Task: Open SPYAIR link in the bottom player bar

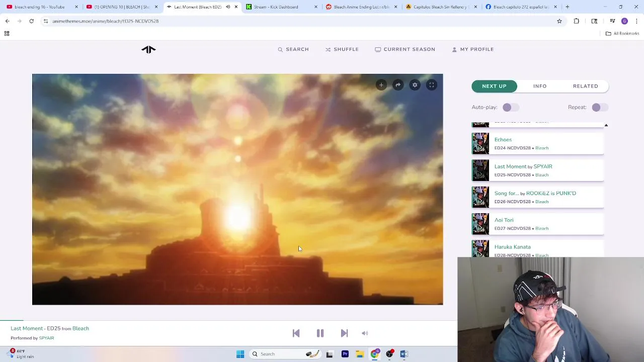Action: point(46,338)
